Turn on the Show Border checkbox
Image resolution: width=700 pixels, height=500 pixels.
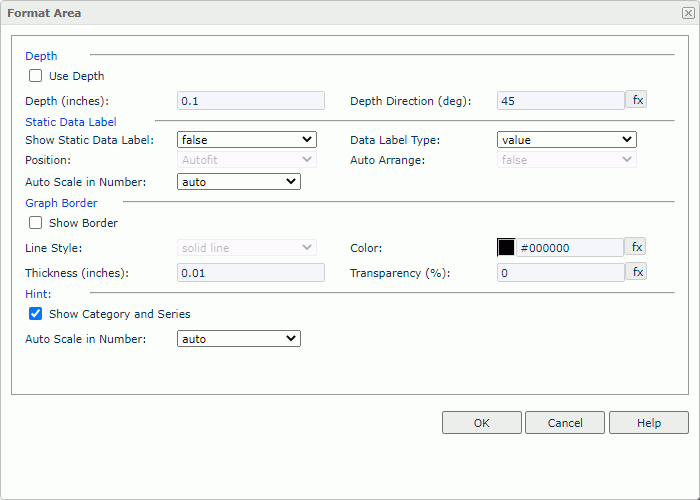click(x=36, y=223)
